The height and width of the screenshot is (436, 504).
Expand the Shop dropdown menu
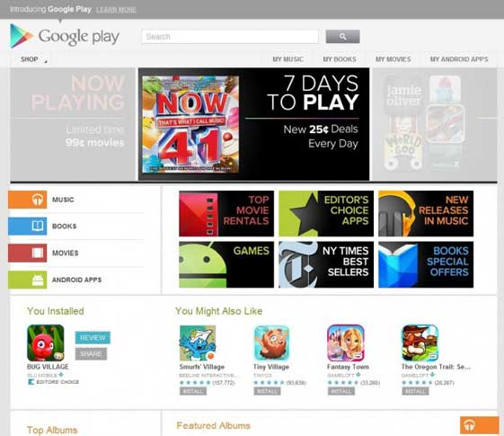click(33, 59)
